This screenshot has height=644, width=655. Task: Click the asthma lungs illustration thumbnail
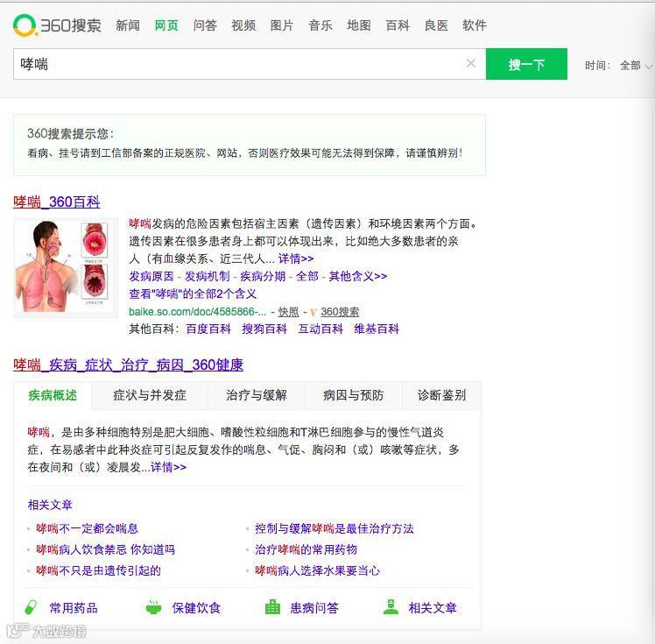tap(66, 267)
